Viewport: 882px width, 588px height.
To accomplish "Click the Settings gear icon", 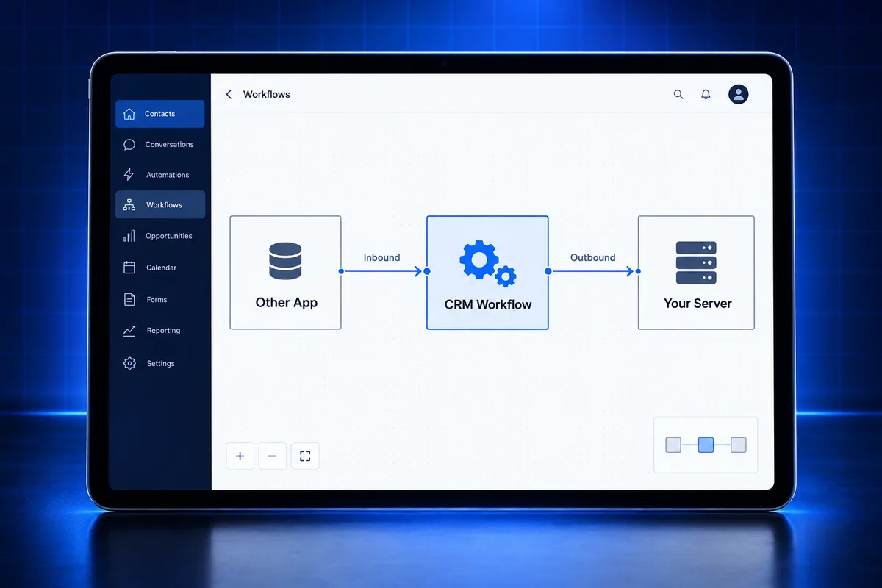I will tap(129, 363).
